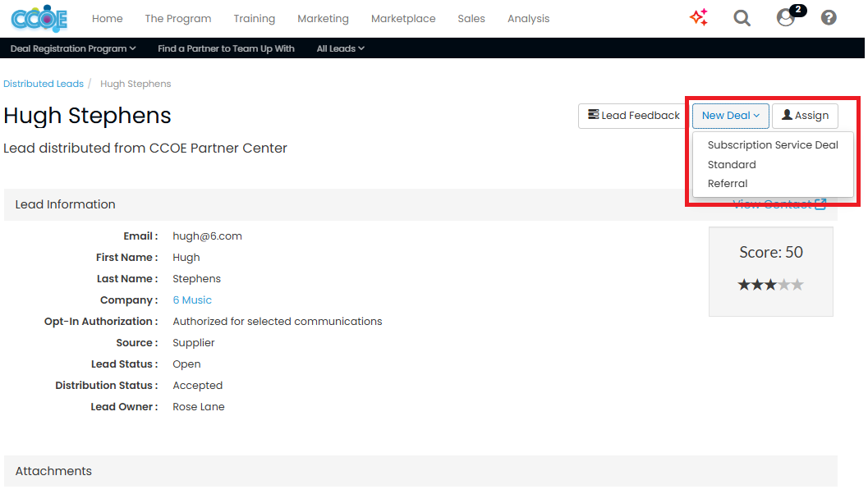Choose Standard from New Deal menu

click(732, 165)
